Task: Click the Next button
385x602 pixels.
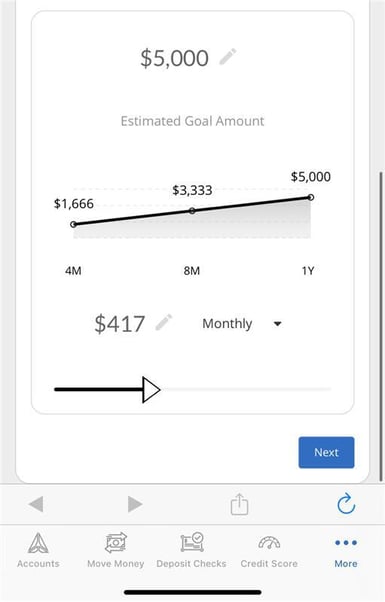Action: [326, 452]
